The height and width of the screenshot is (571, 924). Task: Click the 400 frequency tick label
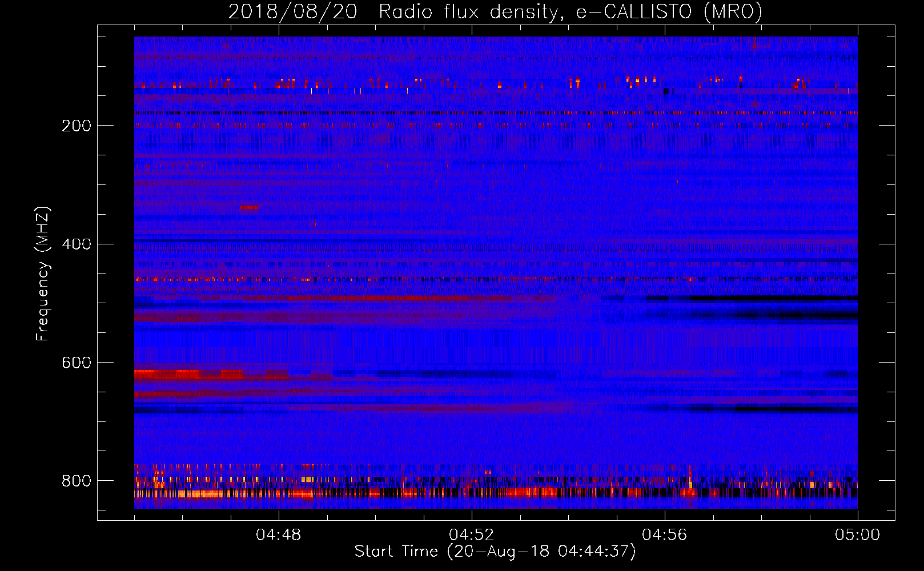(x=77, y=244)
